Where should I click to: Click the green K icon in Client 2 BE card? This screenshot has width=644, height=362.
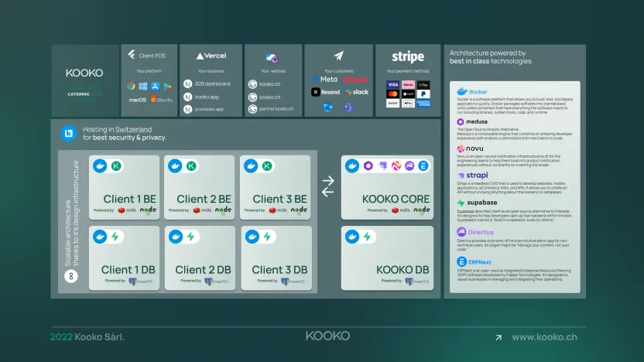[x=191, y=166]
